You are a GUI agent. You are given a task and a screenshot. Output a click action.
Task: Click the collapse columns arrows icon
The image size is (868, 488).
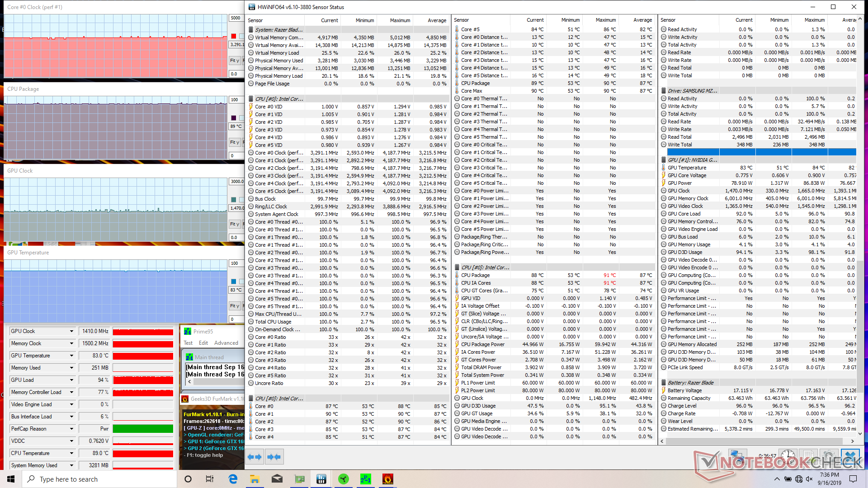pyautogui.click(x=274, y=457)
